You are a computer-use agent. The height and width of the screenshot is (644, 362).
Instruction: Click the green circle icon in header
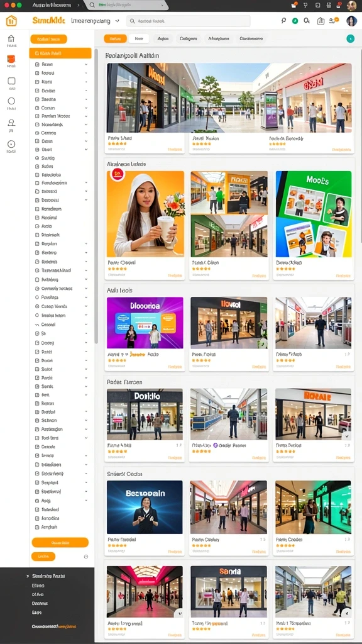(295, 21)
